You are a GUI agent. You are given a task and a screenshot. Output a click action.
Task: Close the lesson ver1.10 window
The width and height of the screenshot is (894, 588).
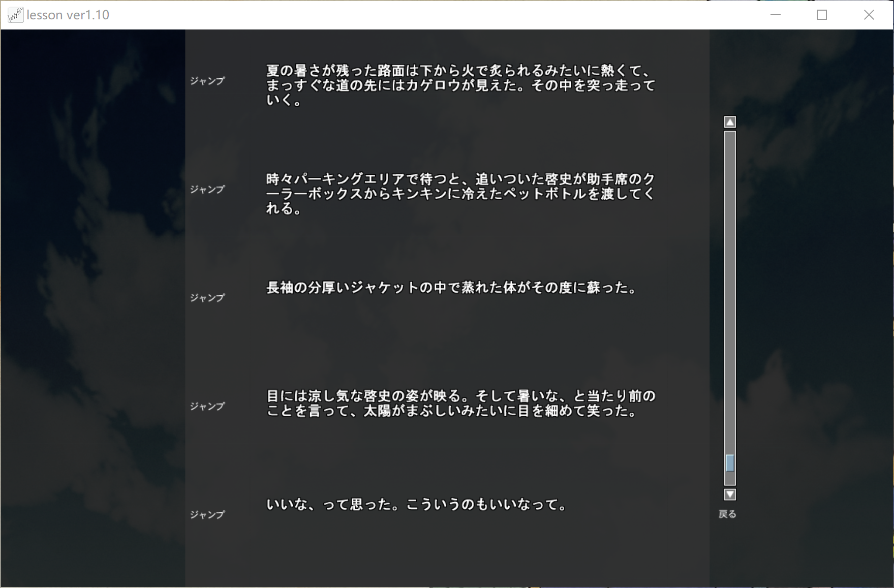(869, 15)
